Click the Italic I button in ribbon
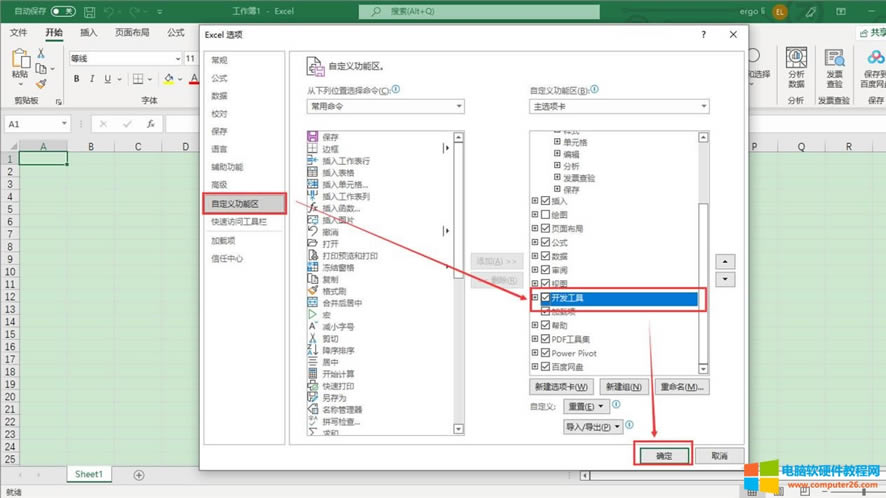The height and width of the screenshot is (498, 886). [92, 79]
